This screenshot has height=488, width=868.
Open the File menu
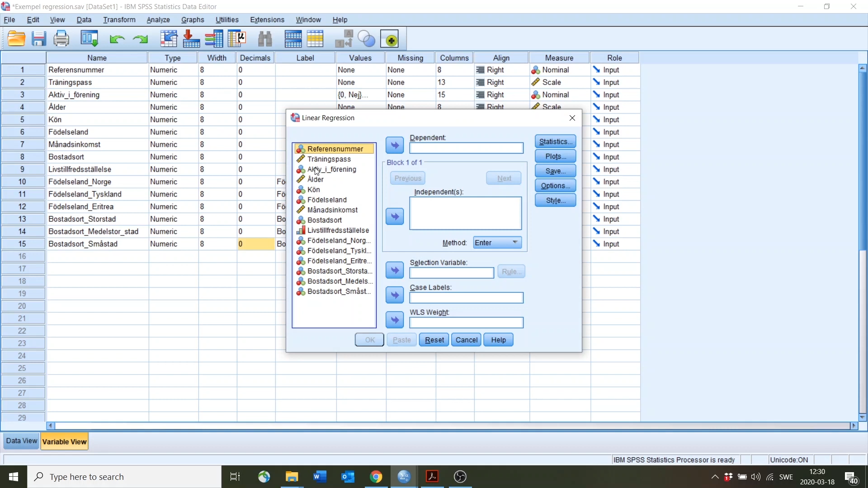(9, 20)
